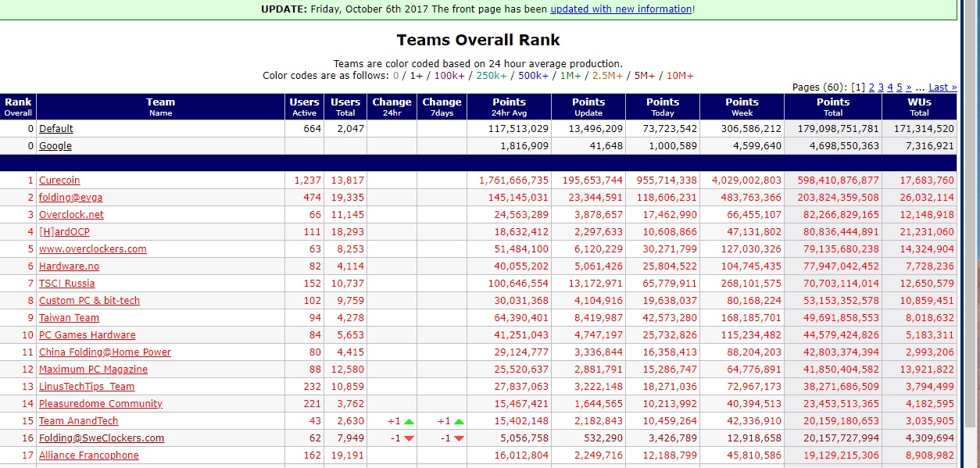Click the next page » link
980x468 pixels.
click(909, 88)
